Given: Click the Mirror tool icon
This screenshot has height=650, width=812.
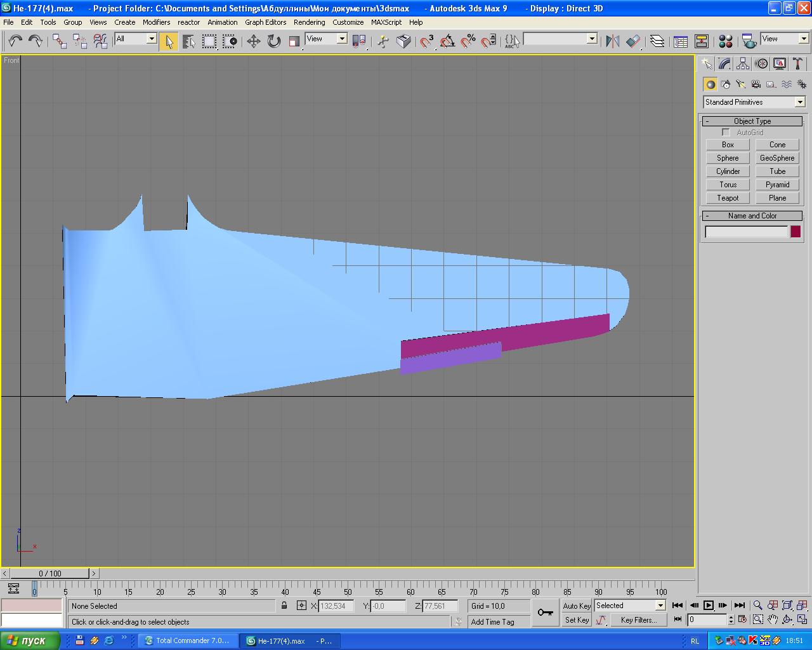Looking at the screenshot, I should (612, 41).
